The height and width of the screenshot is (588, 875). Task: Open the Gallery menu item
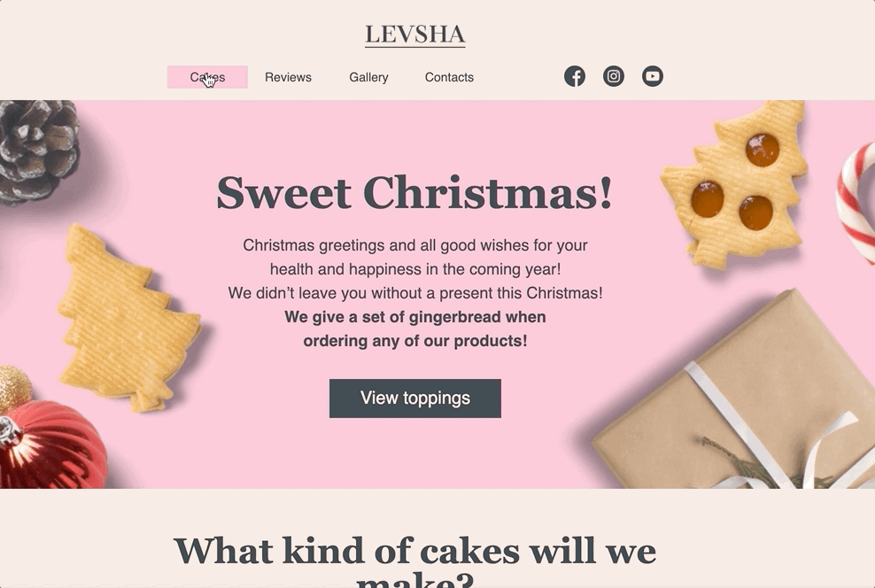(368, 77)
